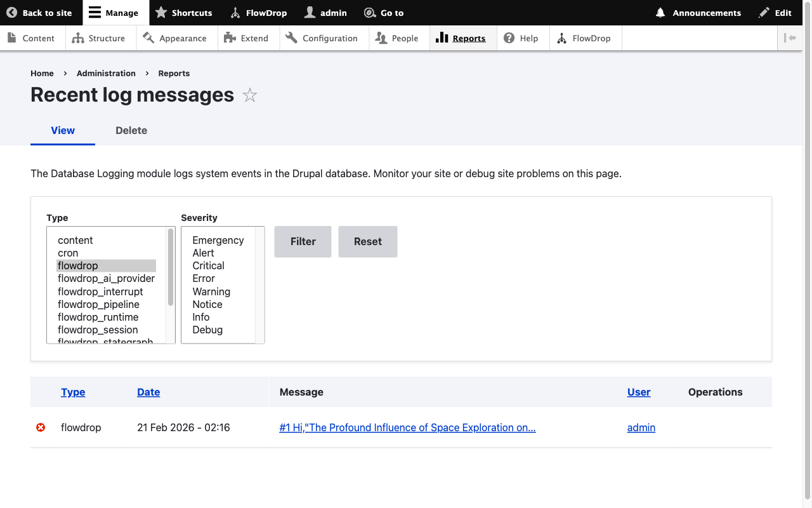This screenshot has width=812, height=508.
Task: Click the Configuration wrench icon
Action: [x=291, y=37]
